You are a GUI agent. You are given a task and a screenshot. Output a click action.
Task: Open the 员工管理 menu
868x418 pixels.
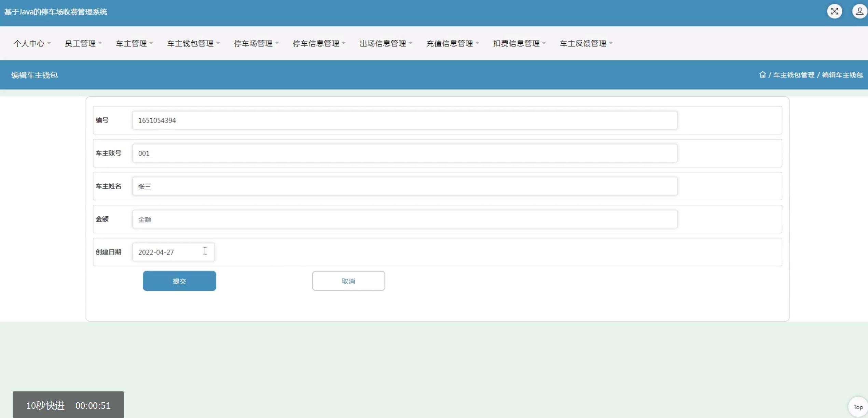[x=83, y=43]
